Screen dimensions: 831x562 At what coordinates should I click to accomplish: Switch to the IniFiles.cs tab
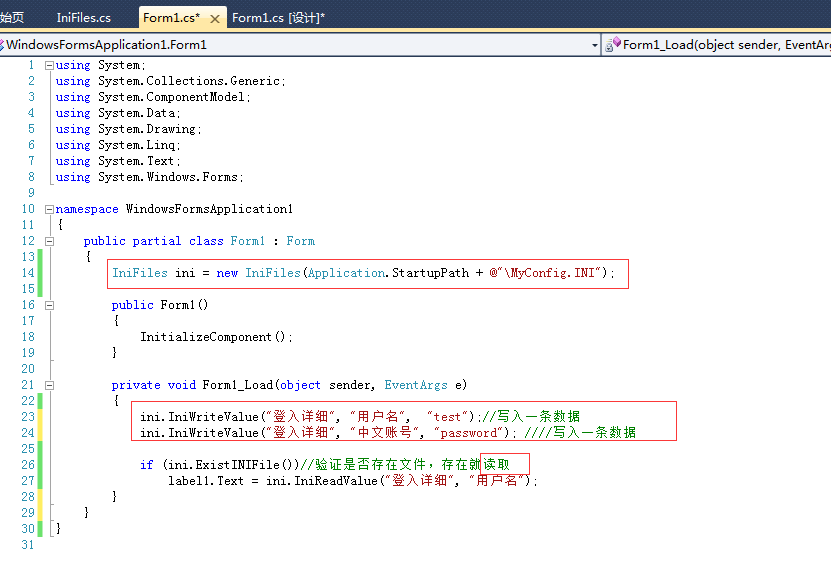pos(84,18)
